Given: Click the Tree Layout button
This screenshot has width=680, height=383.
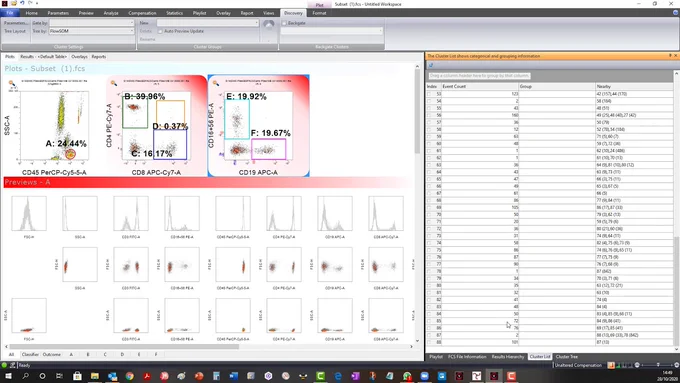Looking at the screenshot, I should click(x=15, y=31).
